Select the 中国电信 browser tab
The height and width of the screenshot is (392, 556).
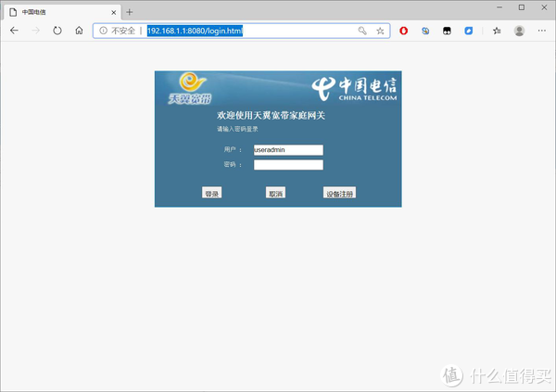[x=56, y=11]
